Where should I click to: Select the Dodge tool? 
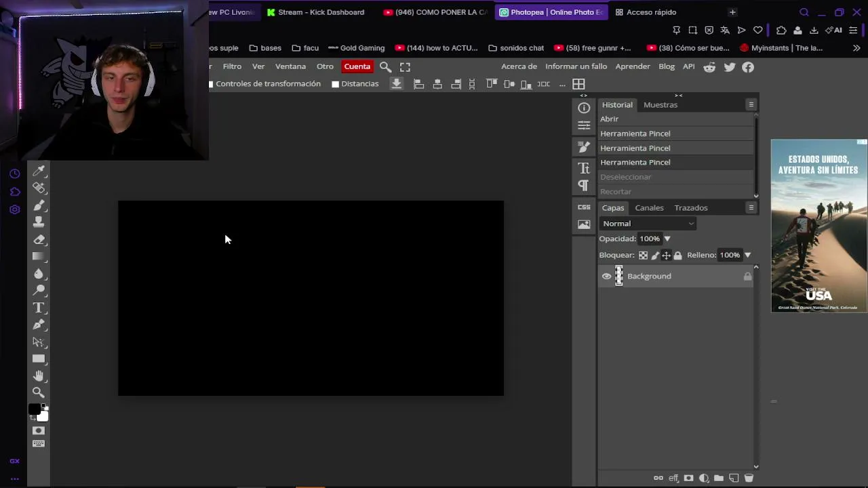pos(39,290)
